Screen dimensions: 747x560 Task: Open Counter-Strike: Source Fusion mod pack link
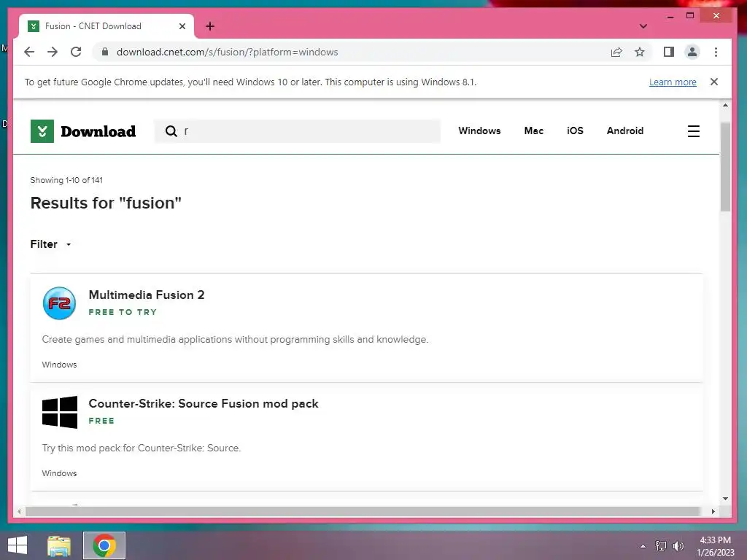pyautogui.click(x=204, y=404)
